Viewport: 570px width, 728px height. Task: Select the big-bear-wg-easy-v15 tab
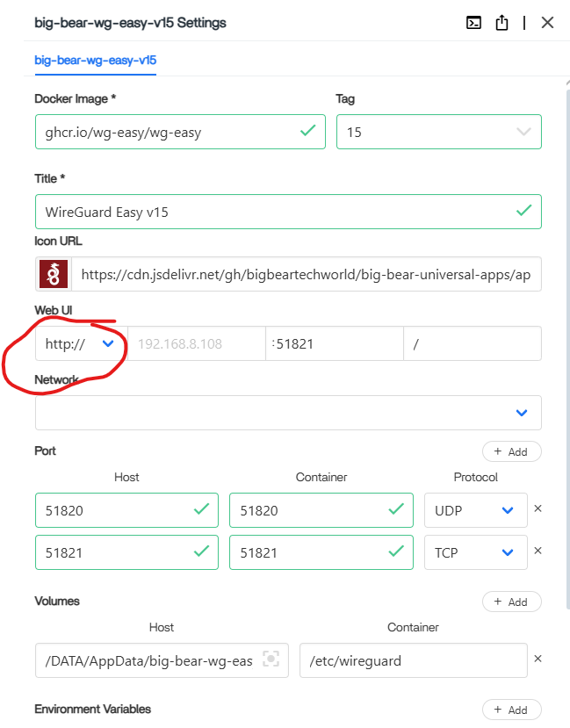[x=95, y=61]
